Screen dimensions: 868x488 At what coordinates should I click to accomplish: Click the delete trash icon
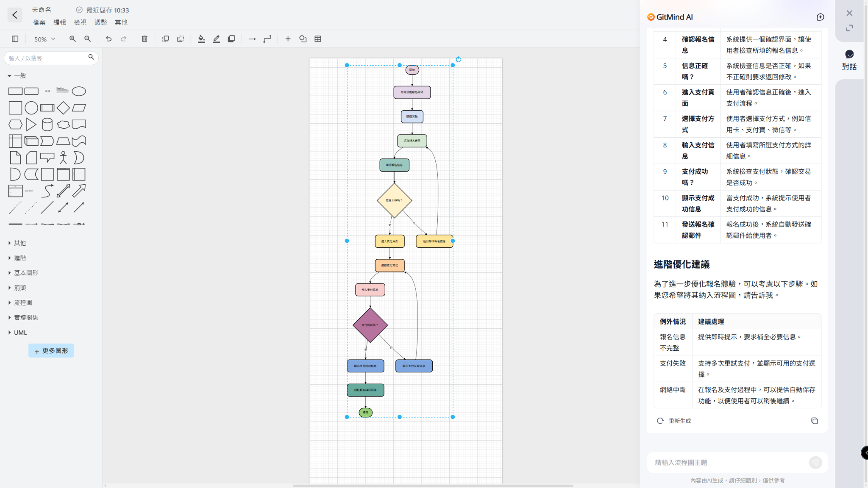coord(145,39)
